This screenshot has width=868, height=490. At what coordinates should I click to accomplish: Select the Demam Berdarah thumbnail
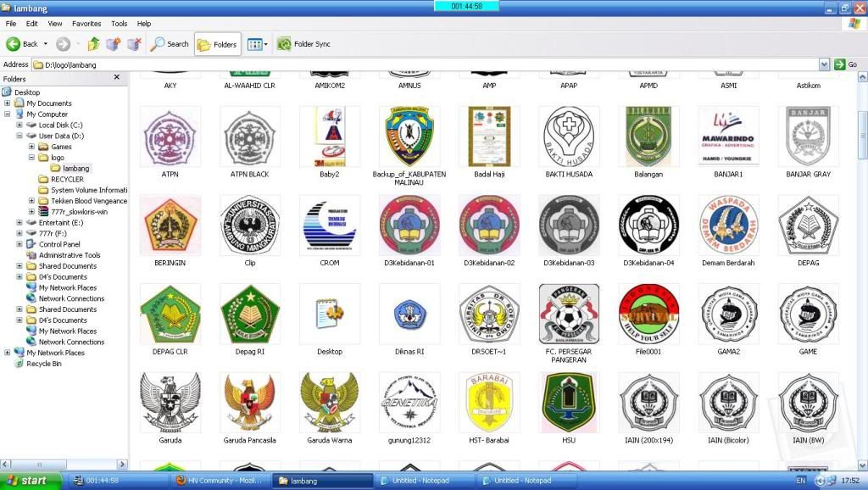click(x=728, y=226)
